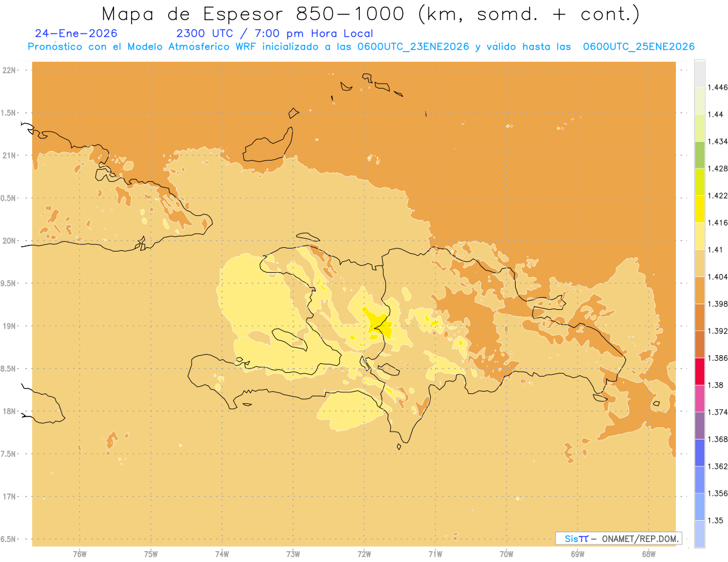The height and width of the screenshot is (562, 728).
Task: Click the bright yellow legend swatch between 1.416 and 1.422
Action: (x=699, y=209)
